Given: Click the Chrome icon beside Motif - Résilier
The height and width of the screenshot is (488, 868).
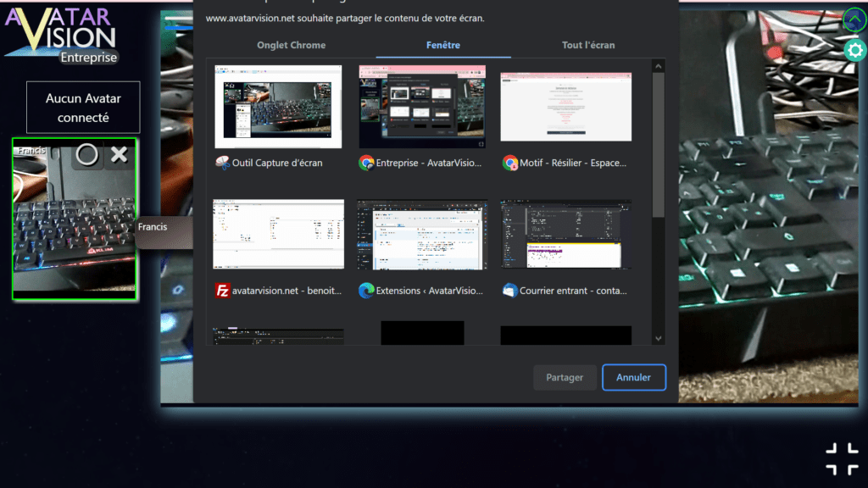Looking at the screenshot, I should [x=509, y=163].
